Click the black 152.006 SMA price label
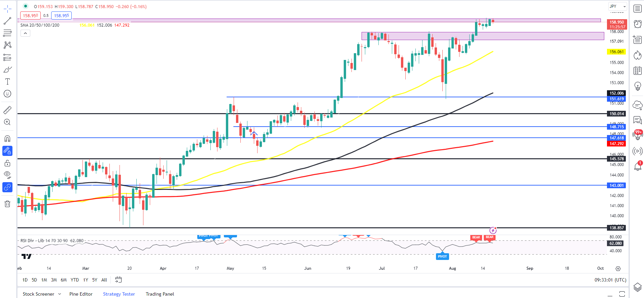The image size is (644, 298). coord(616,93)
